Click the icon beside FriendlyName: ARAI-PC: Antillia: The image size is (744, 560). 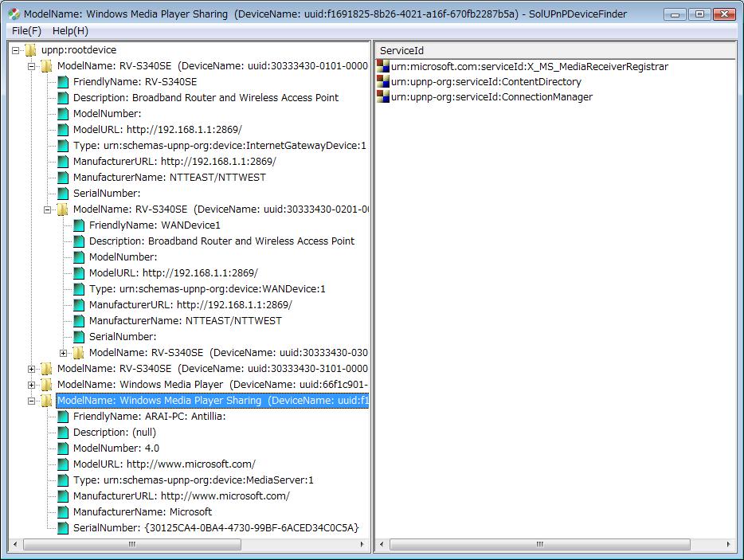63,417
